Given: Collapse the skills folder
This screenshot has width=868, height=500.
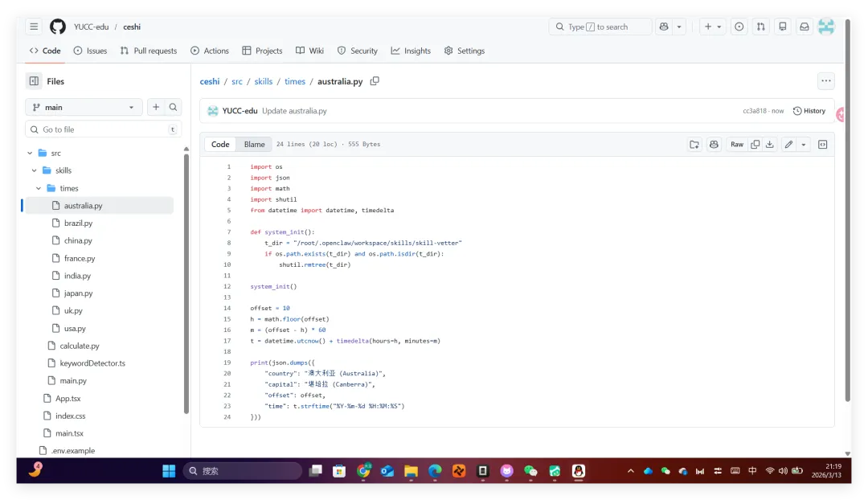Looking at the screenshot, I should click(35, 170).
